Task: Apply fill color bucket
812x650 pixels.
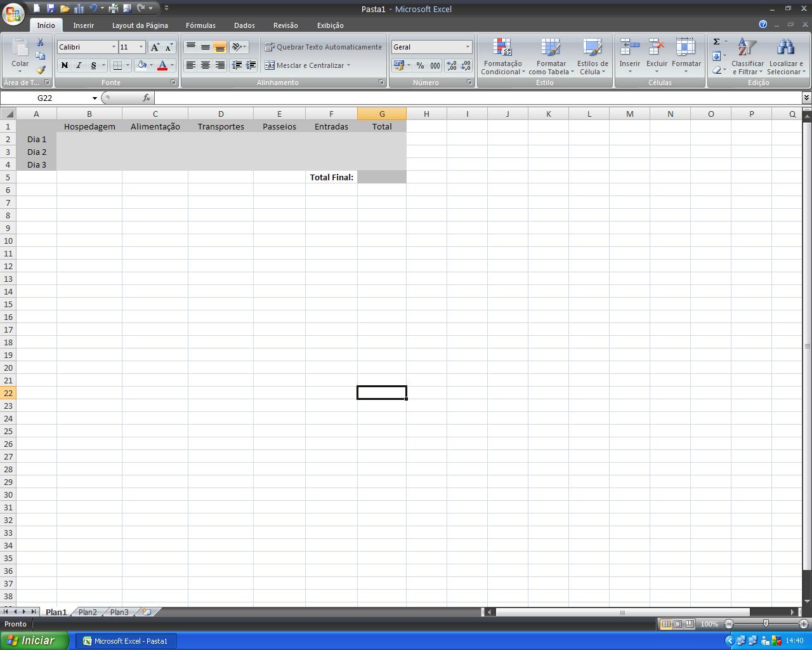Action: click(141, 65)
